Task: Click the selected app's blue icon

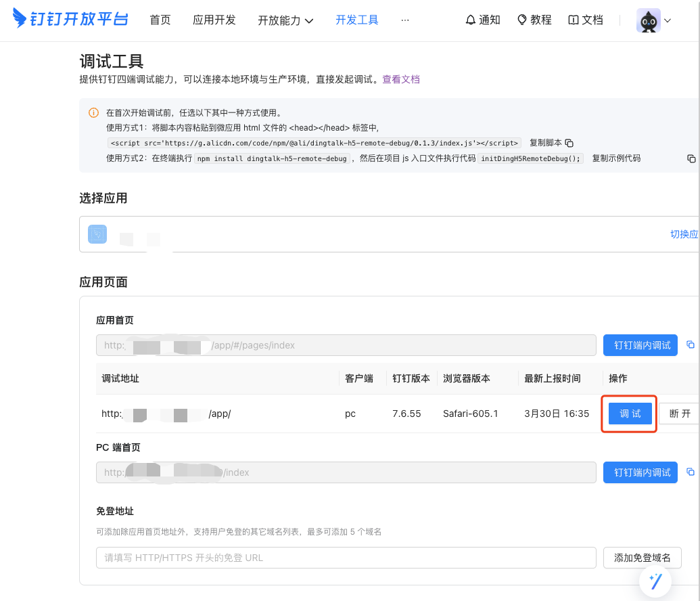Action: (97, 234)
